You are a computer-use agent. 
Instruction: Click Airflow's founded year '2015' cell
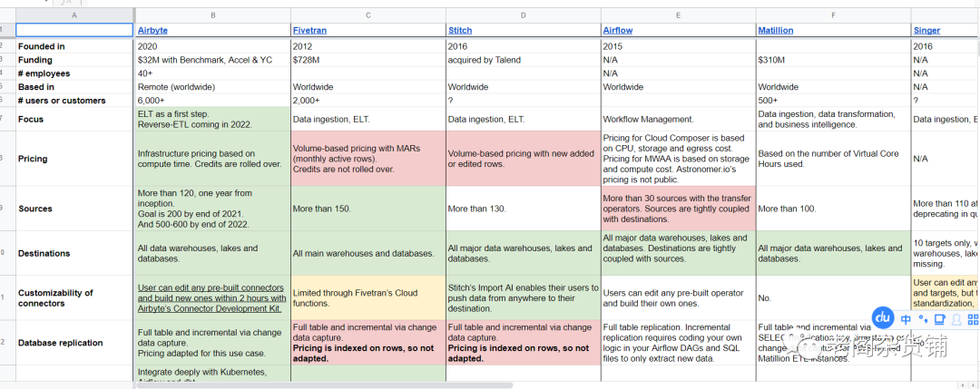click(x=678, y=46)
